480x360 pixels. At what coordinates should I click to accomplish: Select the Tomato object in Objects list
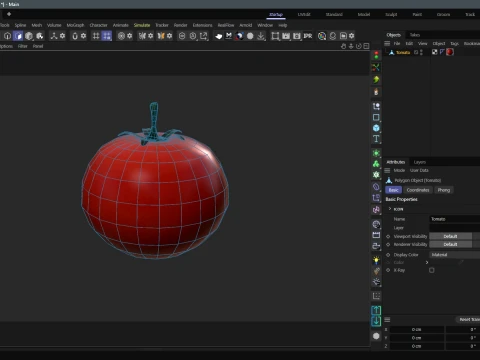(403, 52)
